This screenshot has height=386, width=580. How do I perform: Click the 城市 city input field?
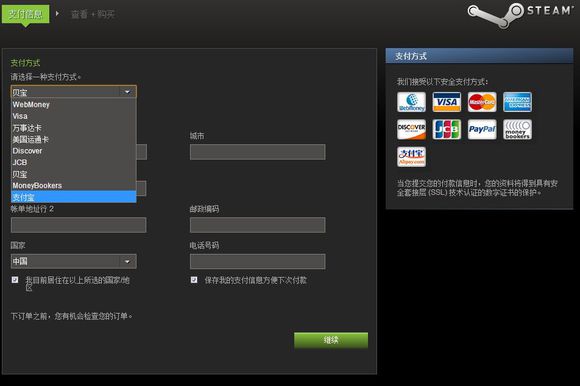point(257,152)
